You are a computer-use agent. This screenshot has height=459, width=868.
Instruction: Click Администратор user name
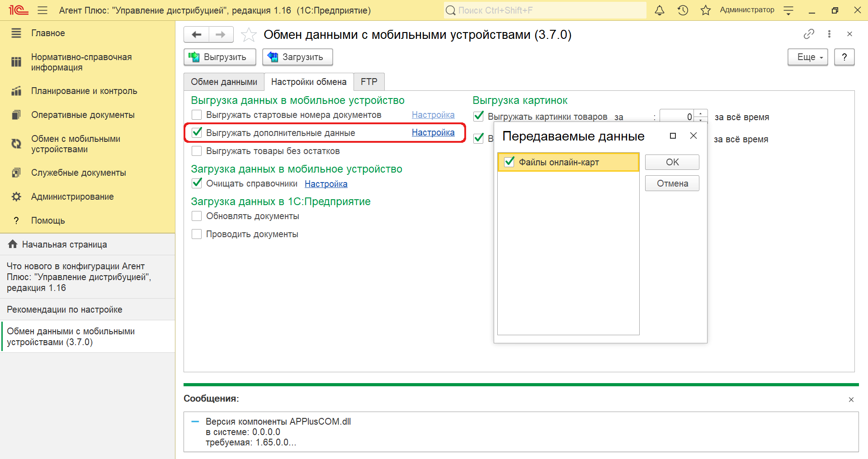(x=747, y=10)
